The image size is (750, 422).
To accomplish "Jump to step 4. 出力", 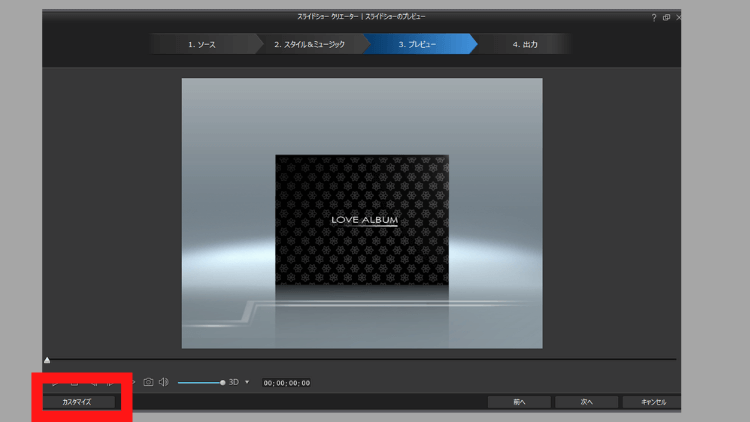I will pos(524,45).
